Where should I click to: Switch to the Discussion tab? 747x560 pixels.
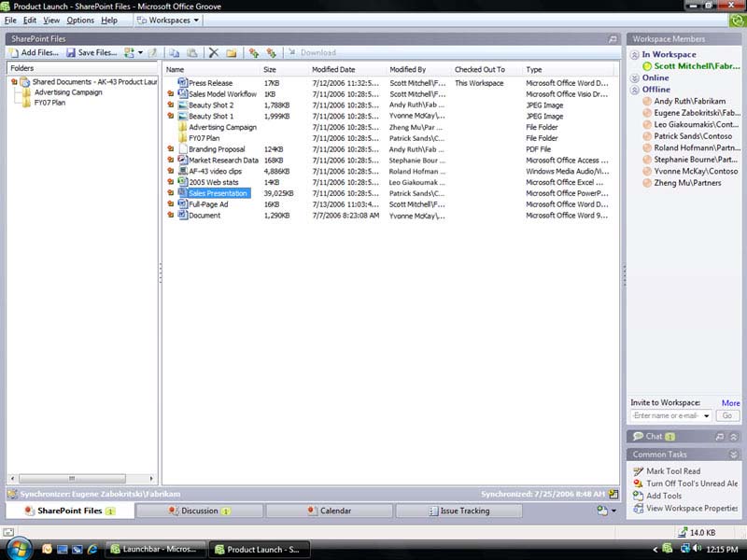click(x=199, y=511)
